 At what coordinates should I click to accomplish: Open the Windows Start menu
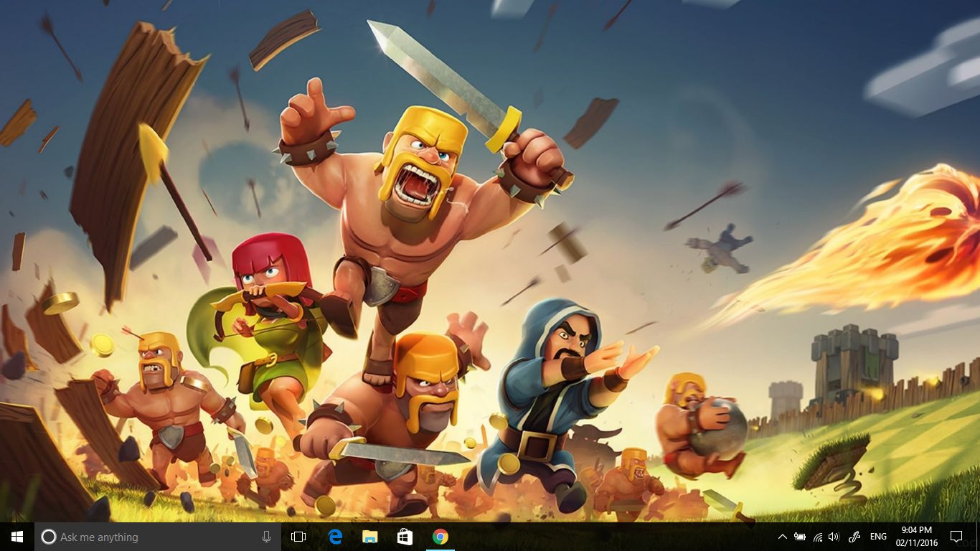[17, 537]
